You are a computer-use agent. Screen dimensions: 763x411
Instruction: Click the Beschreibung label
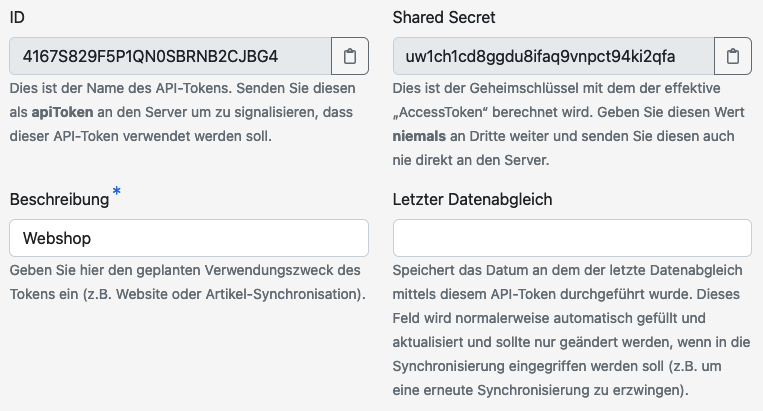[x=59, y=199]
